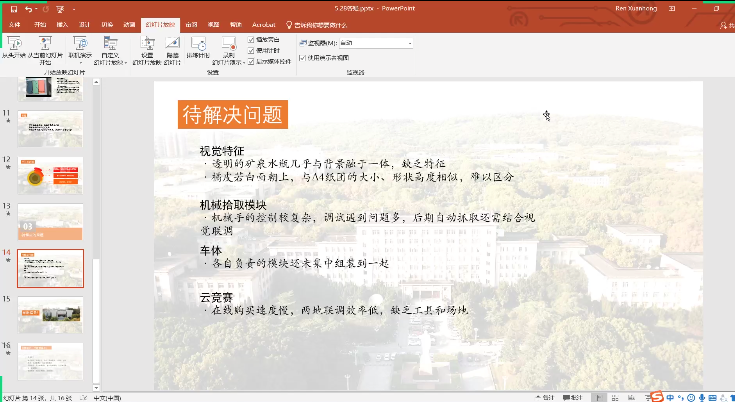Toggle the Sogou 中 Chinese/English mode icon

(671, 398)
